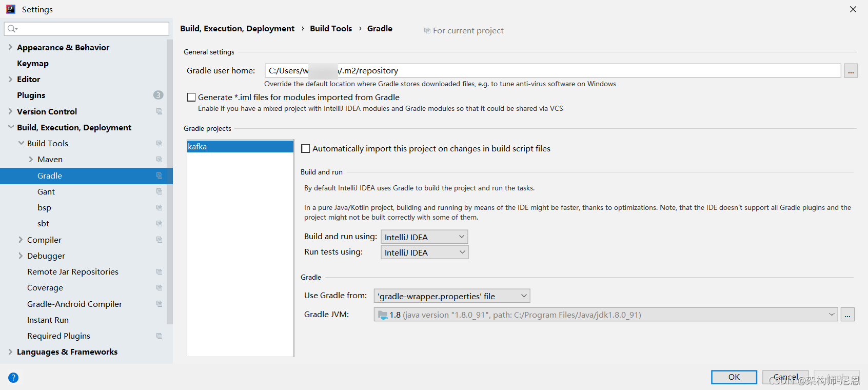Click project-level icon next to Remote Jar Repositories
Image resolution: width=868 pixels, height=390 pixels.
[159, 272]
